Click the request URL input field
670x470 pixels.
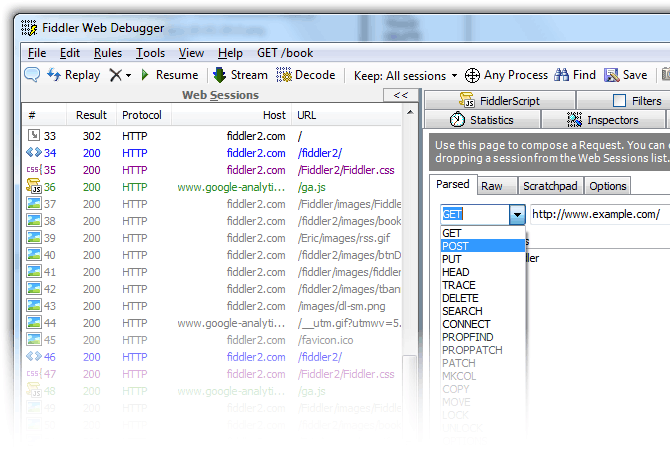[x=598, y=214]
